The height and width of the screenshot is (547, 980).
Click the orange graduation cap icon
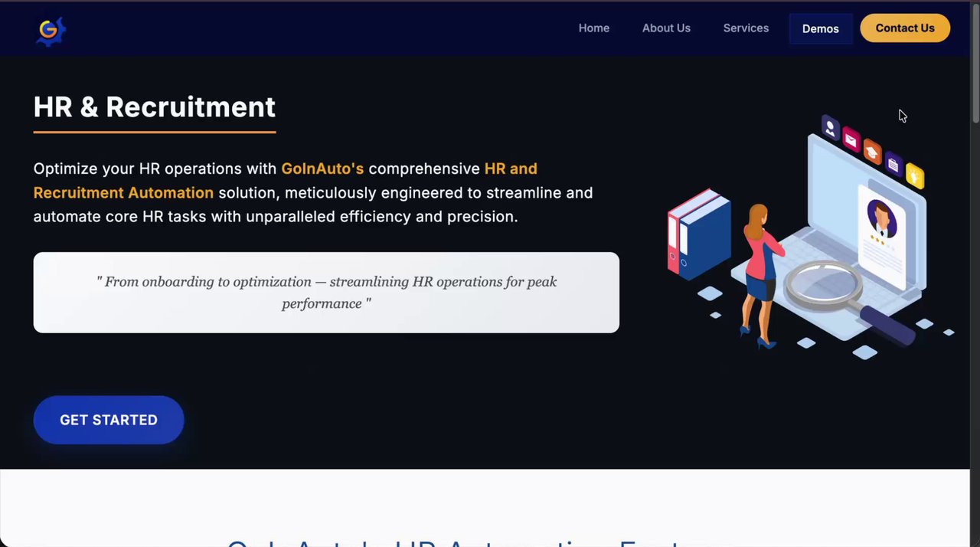872,151
